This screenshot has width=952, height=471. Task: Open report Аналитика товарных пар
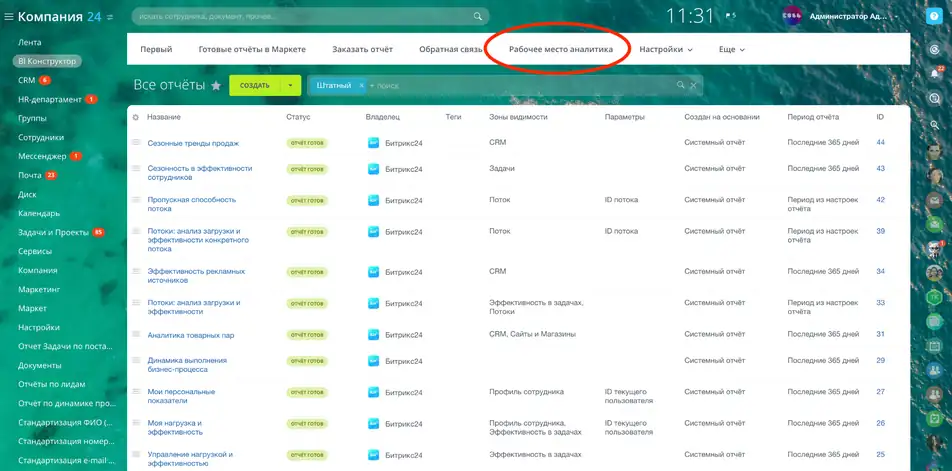[191, 335]
